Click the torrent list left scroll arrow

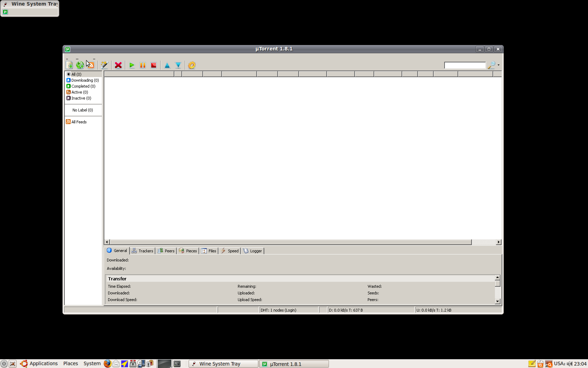click(x=107, y=242)
